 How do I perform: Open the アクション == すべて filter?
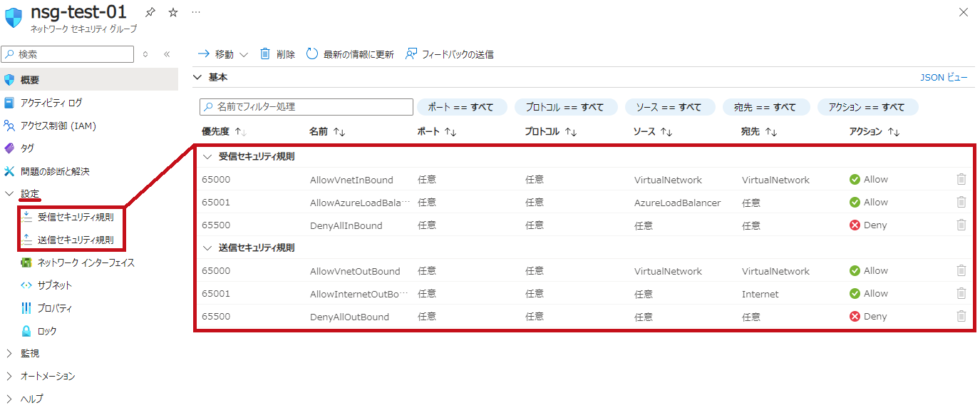point(868,107)
